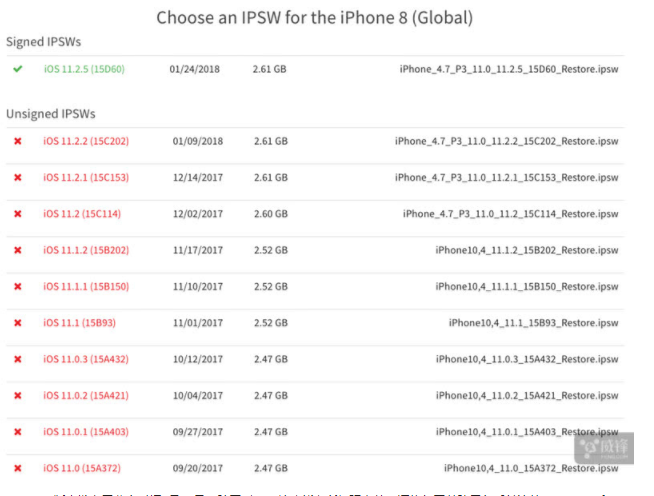Click the Unsigned IPSWs section heading
This screenshot has height=496, width=654.
(50, 114)
